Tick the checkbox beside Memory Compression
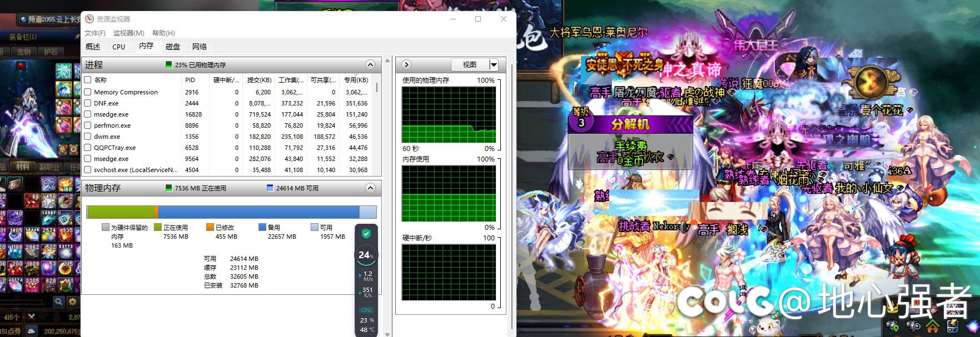980x337 pixels. 87,92
